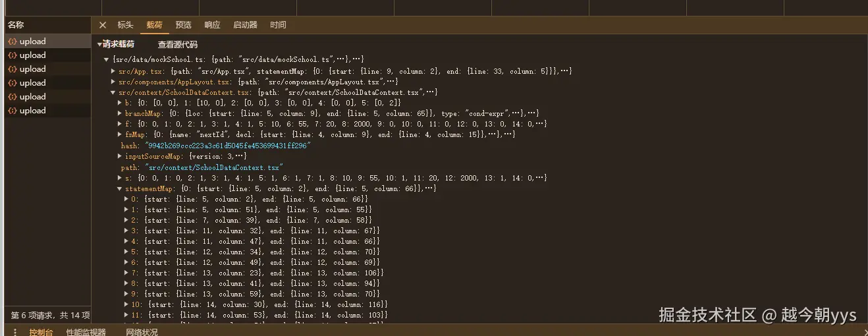Expand the s property
868x336 pixels.
[120, 178]
